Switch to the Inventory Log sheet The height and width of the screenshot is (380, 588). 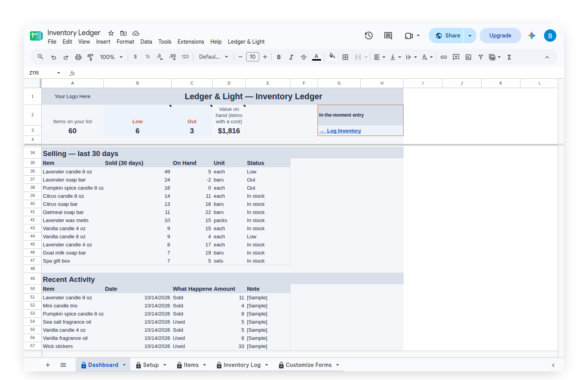[x=242, y=365]
